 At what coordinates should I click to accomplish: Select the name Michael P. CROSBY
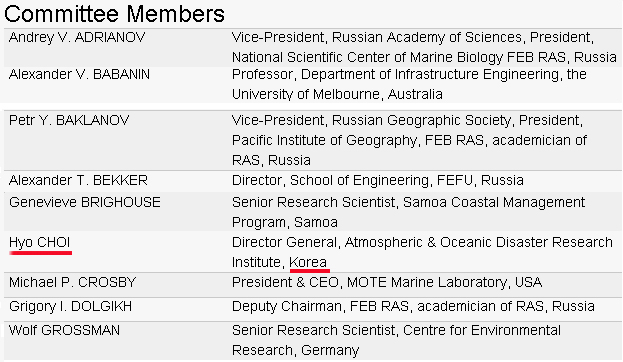pos(73,282)
